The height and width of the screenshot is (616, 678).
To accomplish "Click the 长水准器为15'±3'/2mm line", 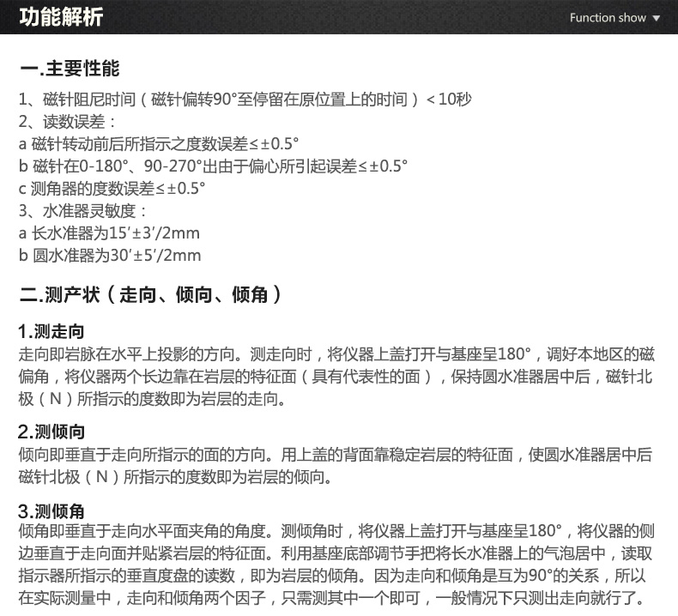I will click(109, 233).
